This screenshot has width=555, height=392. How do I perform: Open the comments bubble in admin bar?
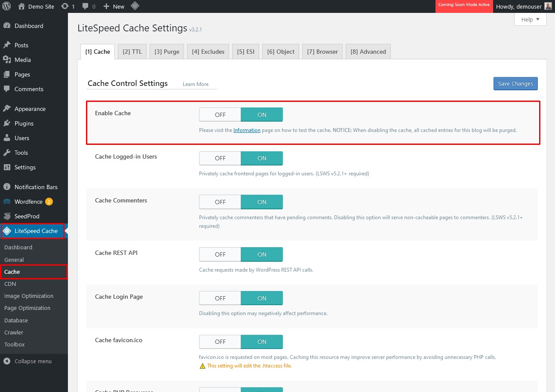(x=86, y=6)
